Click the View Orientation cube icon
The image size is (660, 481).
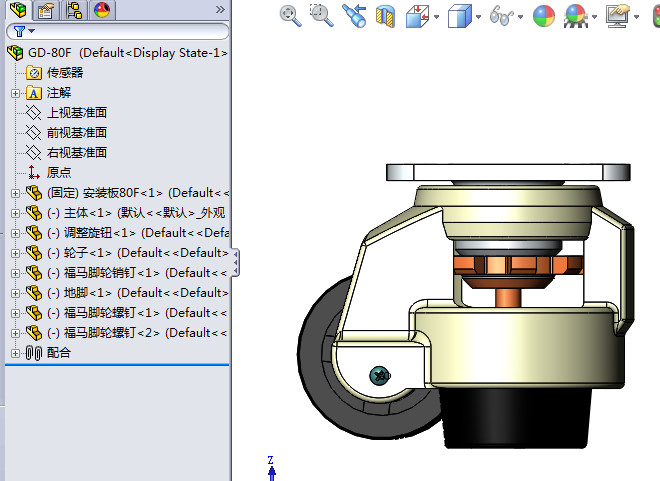click(x=418, y=16)
